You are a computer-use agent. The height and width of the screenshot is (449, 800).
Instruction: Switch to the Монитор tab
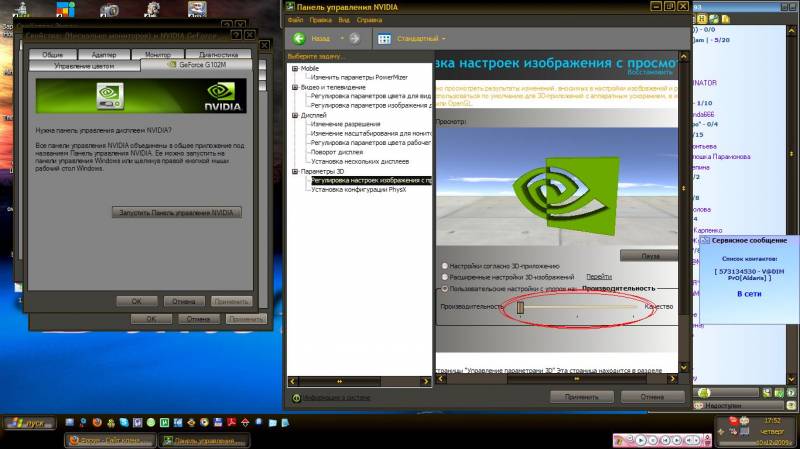point(158,55)
